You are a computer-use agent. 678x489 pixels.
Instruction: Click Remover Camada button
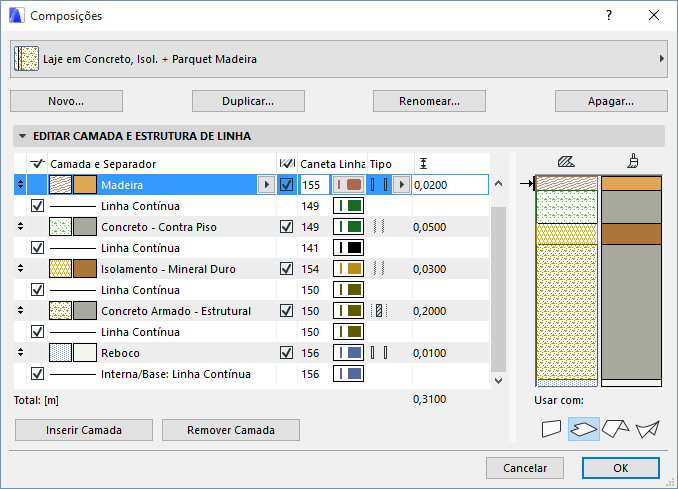pos(231,430)
